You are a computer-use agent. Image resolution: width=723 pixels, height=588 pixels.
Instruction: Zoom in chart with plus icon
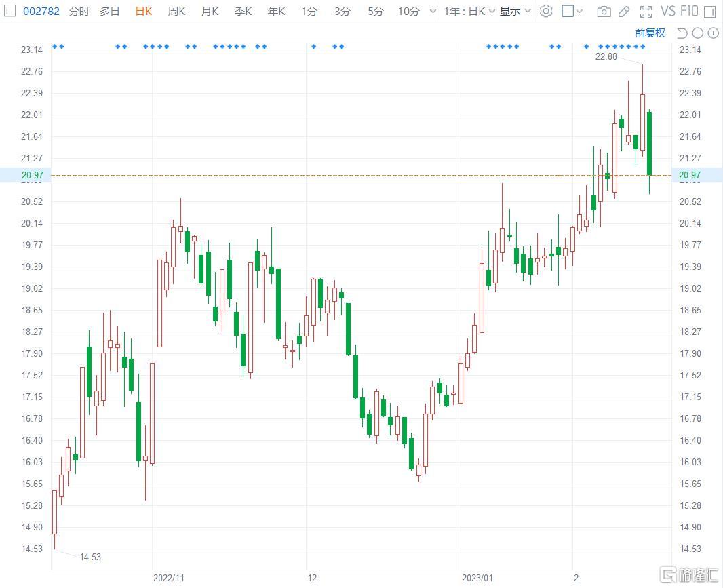(713, 33)
